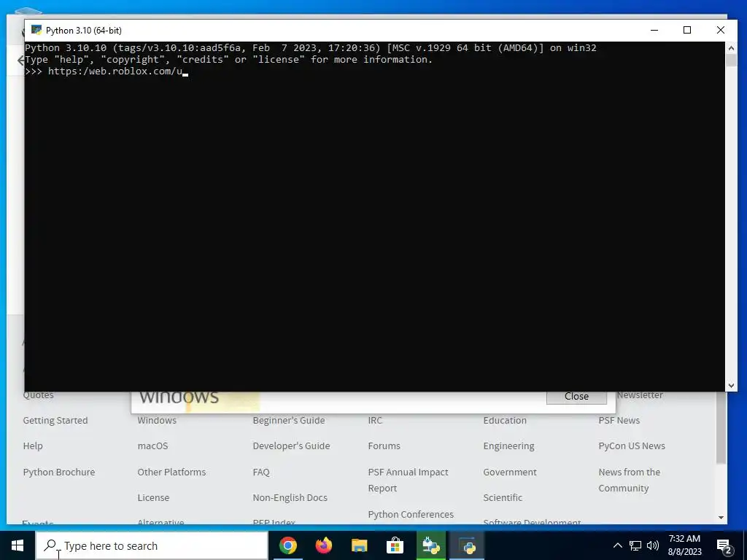Switch to the Python installer taskbar item
This screenshot has height=560, width=747.
click(430, 545)
